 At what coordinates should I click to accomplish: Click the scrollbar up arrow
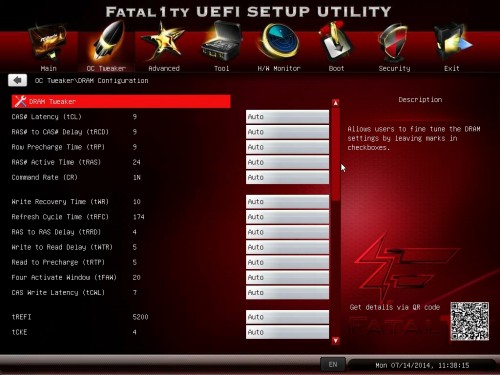(x=336, y=103)
